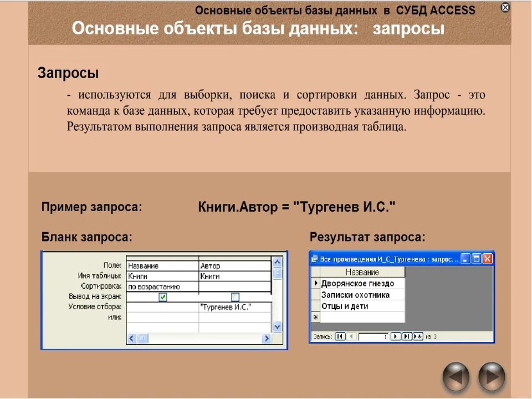The height and width of the screenshot is (399, 532).
Task: Click horizontal scrollbar right arrow in query grid
Action: tap(267, 338)
